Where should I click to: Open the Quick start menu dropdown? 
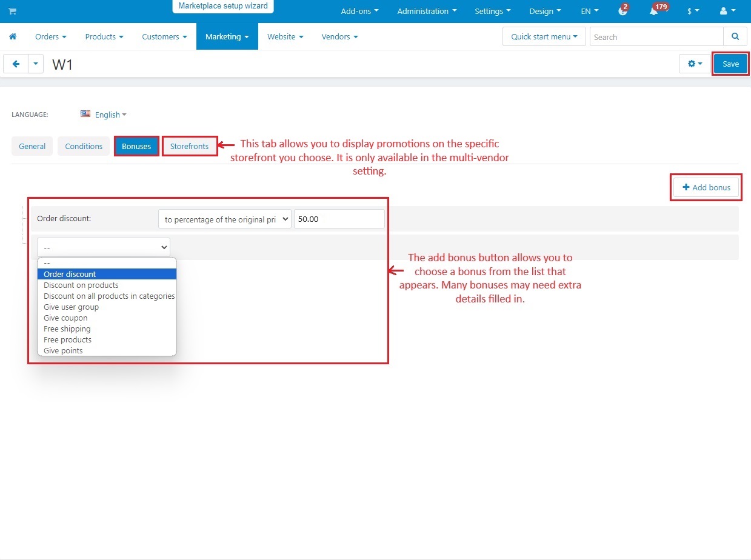coord(544,36)
